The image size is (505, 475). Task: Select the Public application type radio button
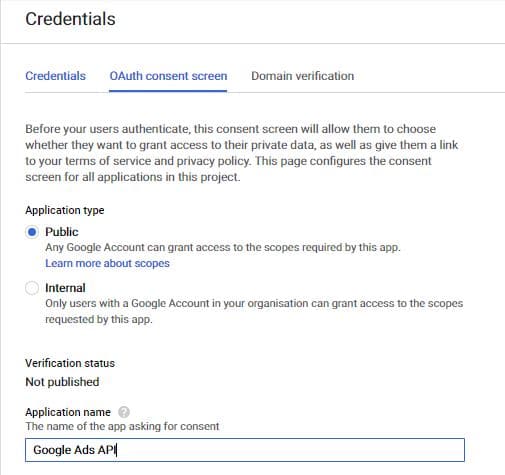32,232
